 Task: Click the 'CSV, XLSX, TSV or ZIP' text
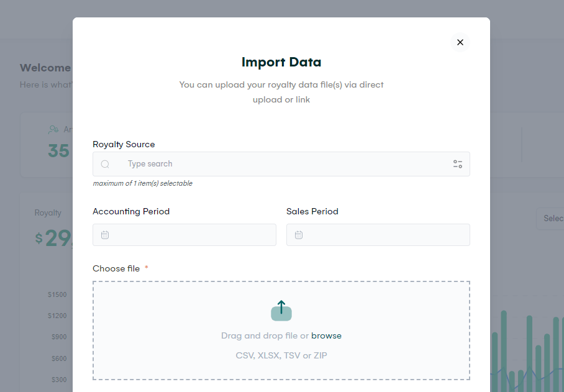point(281,355)
